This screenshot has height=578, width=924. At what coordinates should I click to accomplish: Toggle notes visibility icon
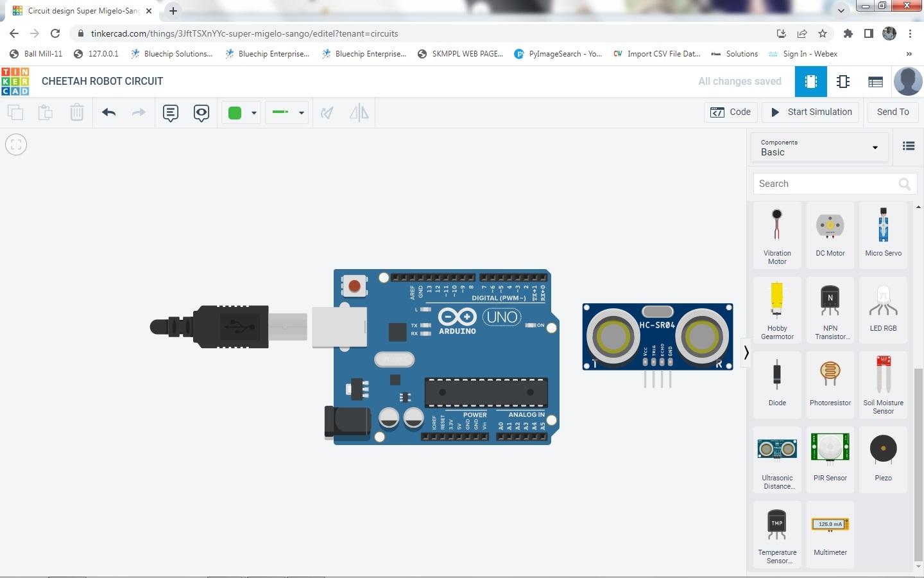click(x=201, y=113)
